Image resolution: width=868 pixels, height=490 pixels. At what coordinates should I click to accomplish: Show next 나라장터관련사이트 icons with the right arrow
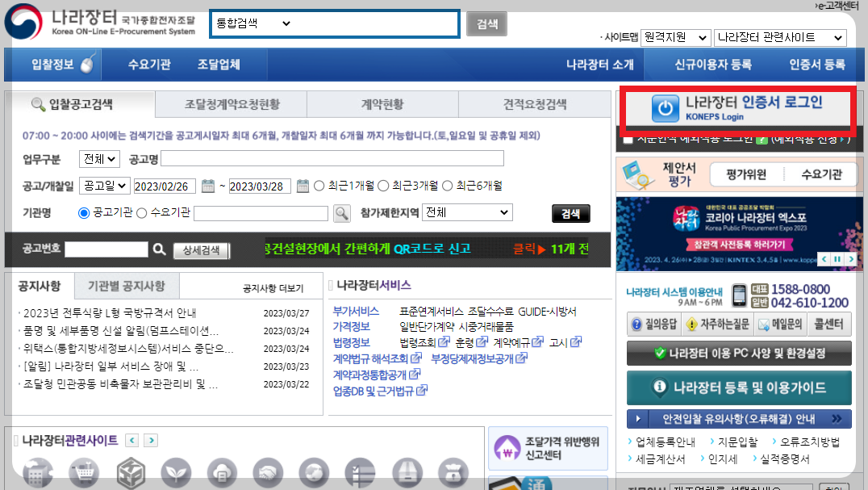(151, 440)
